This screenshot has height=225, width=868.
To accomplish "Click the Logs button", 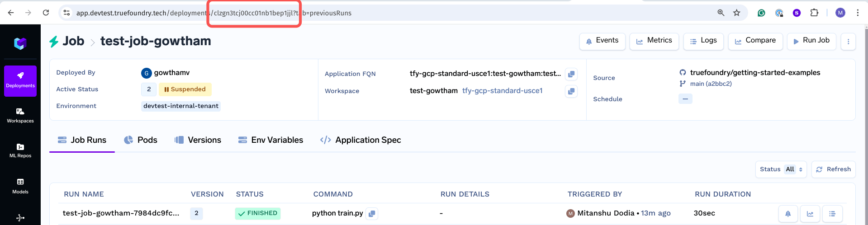I will (x=703, y=41).
